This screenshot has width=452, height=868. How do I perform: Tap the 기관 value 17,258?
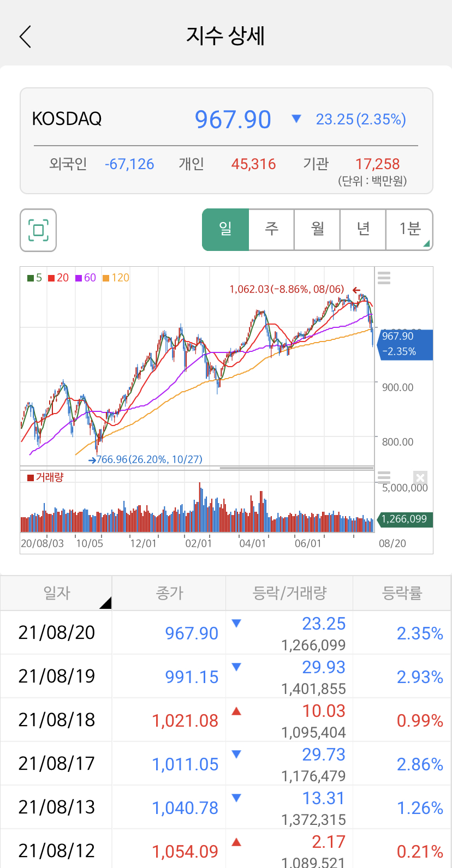tap(378, 164)
